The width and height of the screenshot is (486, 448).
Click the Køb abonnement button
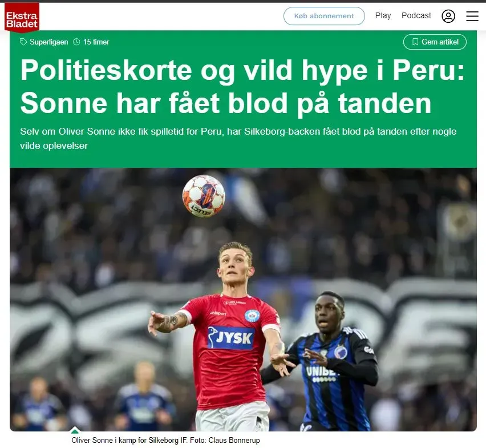pyautogui.click(x=324, y=16)
